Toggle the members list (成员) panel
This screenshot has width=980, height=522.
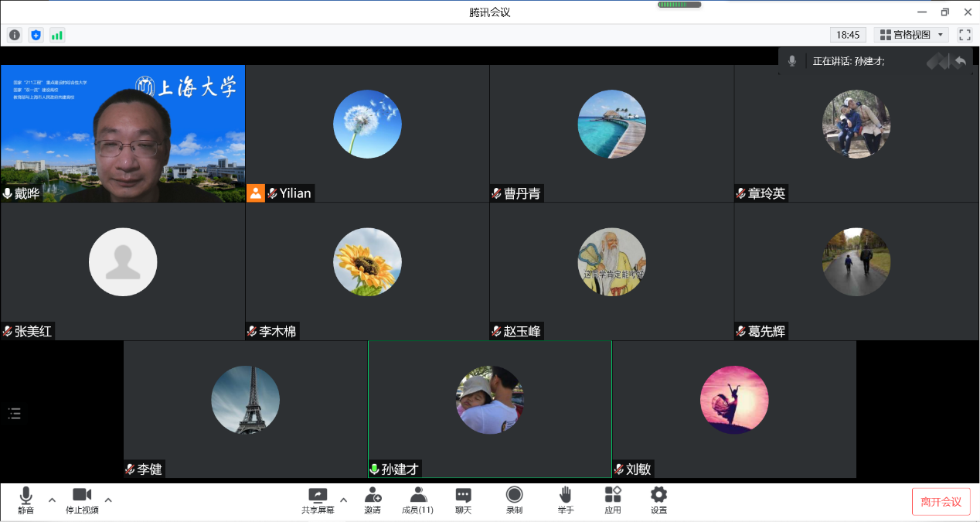418,500
